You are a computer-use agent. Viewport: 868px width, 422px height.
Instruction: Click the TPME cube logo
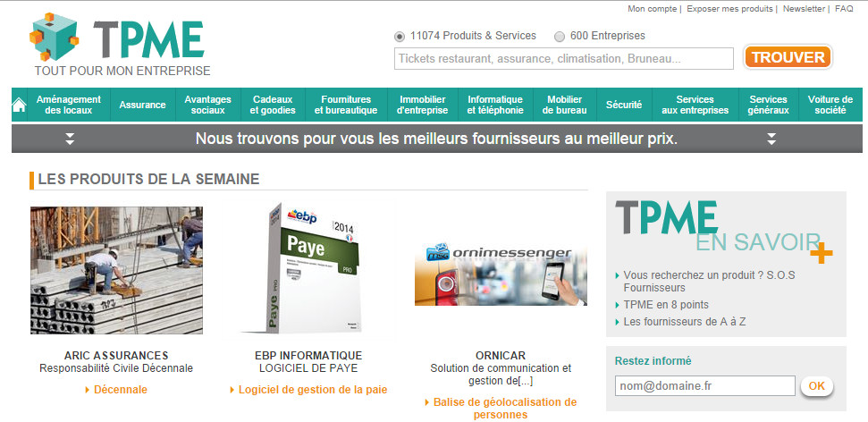[54, 37]
